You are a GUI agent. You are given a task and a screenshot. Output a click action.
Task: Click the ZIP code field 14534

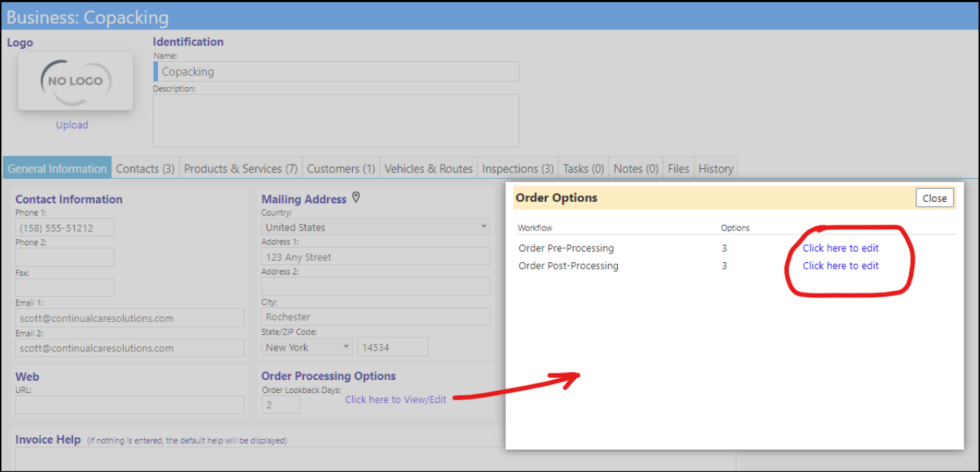393,347
